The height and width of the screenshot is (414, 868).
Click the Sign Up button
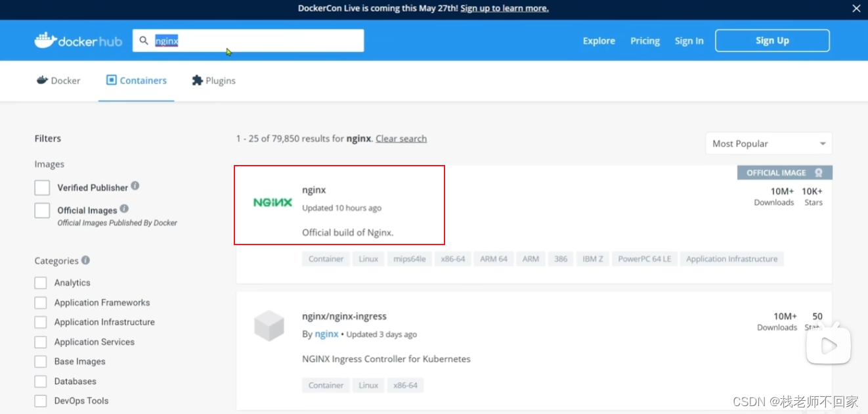pos(772,41)
